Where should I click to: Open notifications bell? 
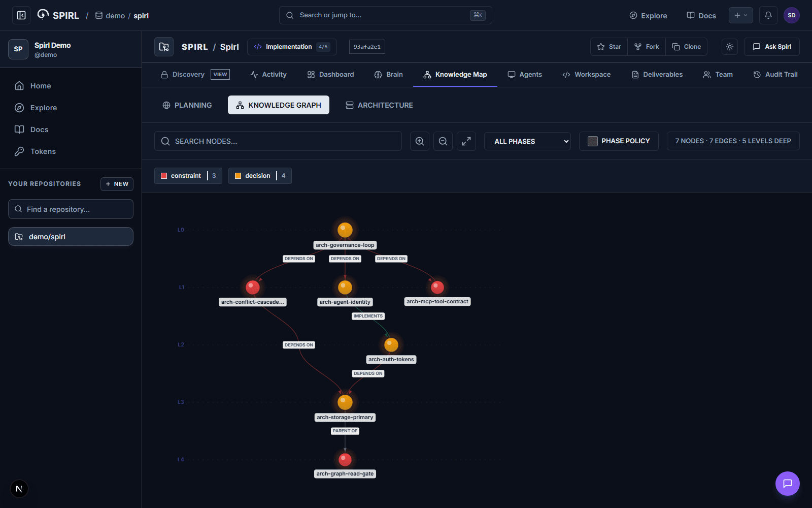(x=768, y=15)
